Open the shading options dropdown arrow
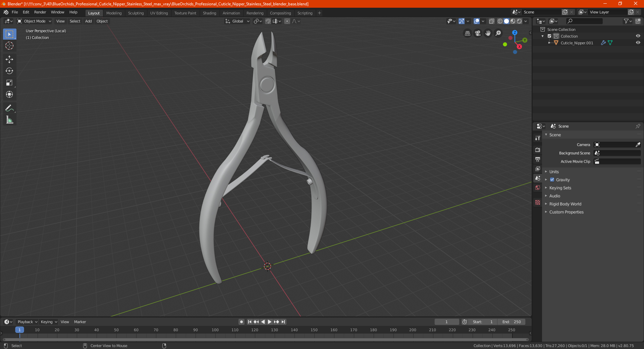Screen dimensions: 644x349 (x=526, y=21)
